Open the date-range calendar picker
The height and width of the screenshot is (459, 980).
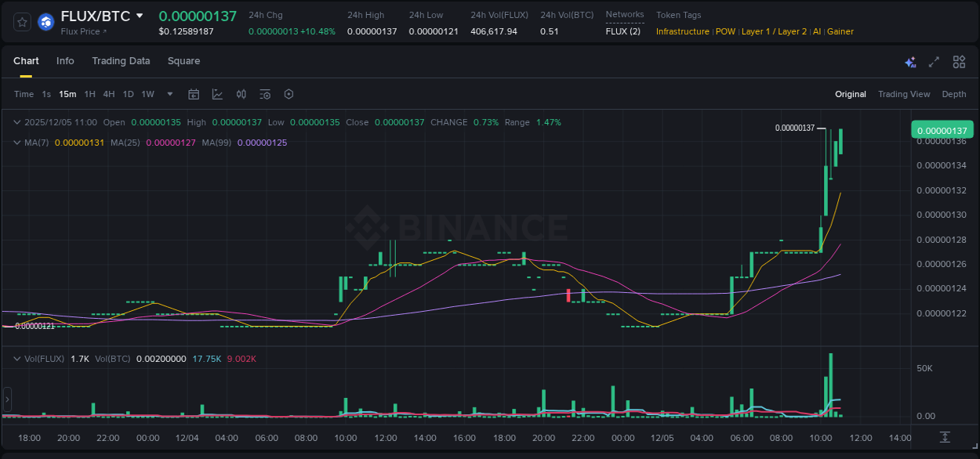(194, 93)
